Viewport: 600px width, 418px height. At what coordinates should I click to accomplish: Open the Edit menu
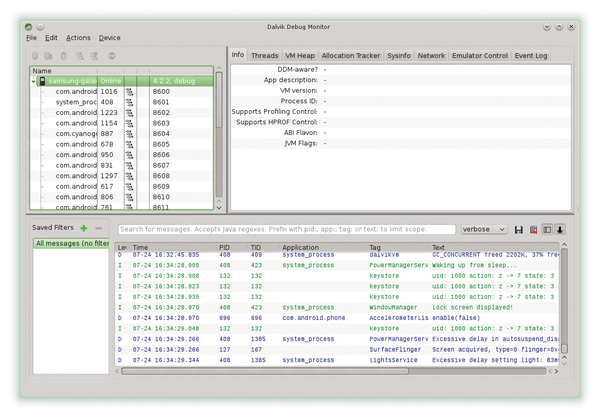pos(51,38)
